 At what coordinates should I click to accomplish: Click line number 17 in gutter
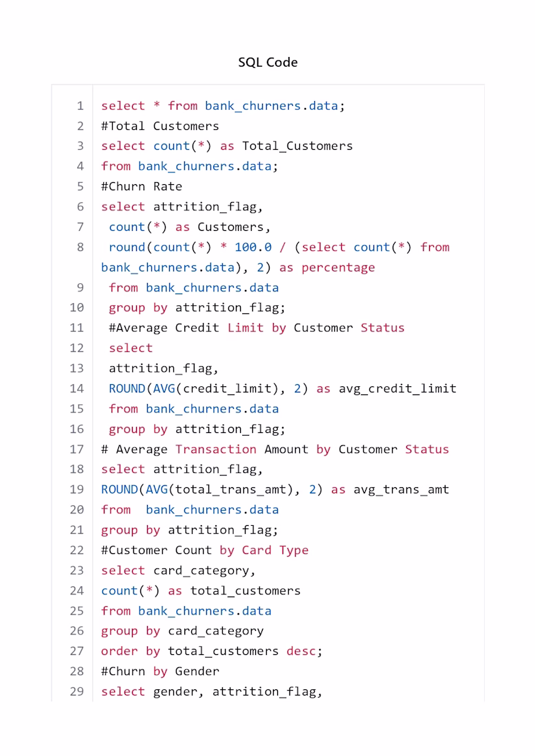click(77, 449)
